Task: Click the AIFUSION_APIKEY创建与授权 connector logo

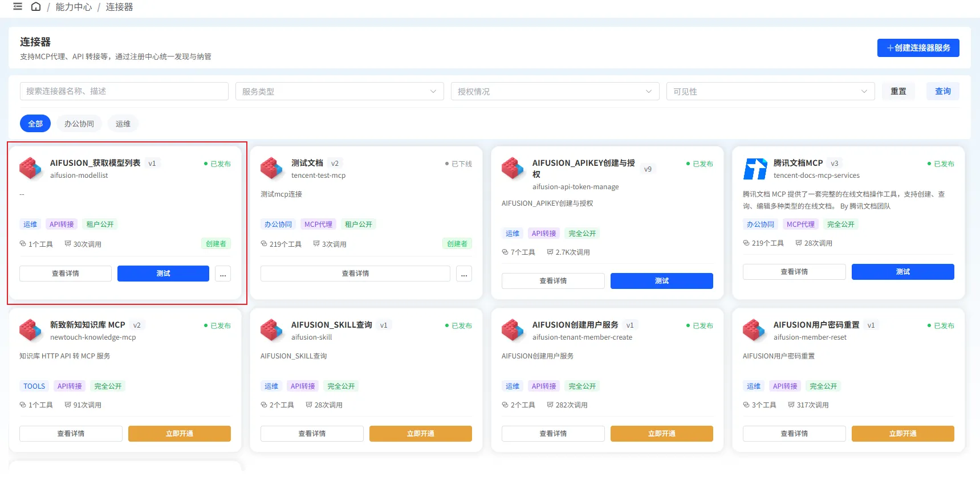Action: click(x=513, y=169)
